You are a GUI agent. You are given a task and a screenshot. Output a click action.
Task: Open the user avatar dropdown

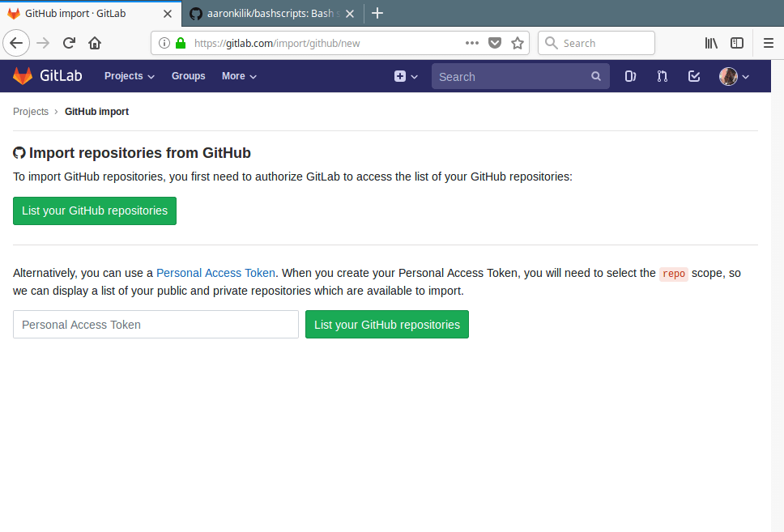(x=734, y=76)
